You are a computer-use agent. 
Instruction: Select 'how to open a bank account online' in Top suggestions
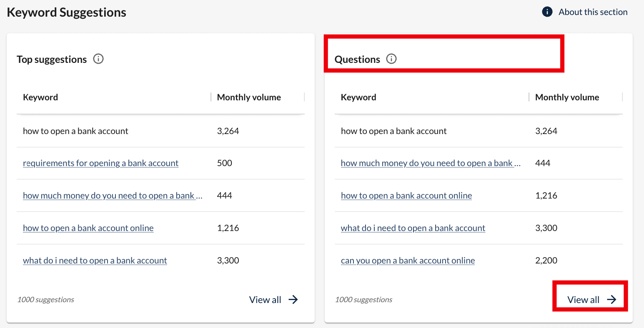(88, 228)
